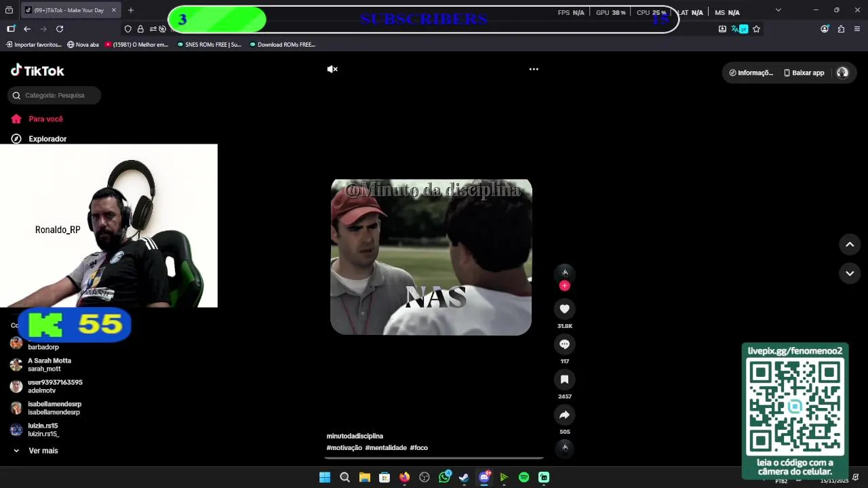Viewport: 868px width, 488px height.
Task: Go to previous video with up chevron
Action: pyautogui.click(x=850, y=245)
